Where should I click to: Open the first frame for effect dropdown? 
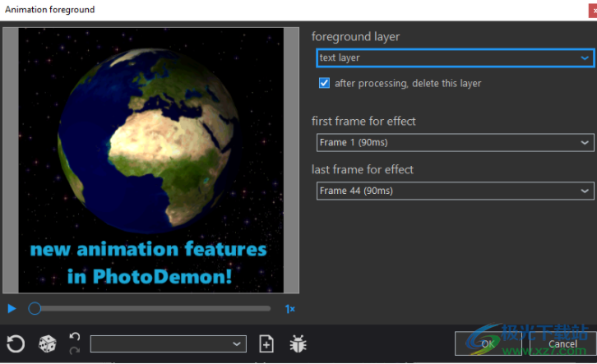(x=456, y=143)
